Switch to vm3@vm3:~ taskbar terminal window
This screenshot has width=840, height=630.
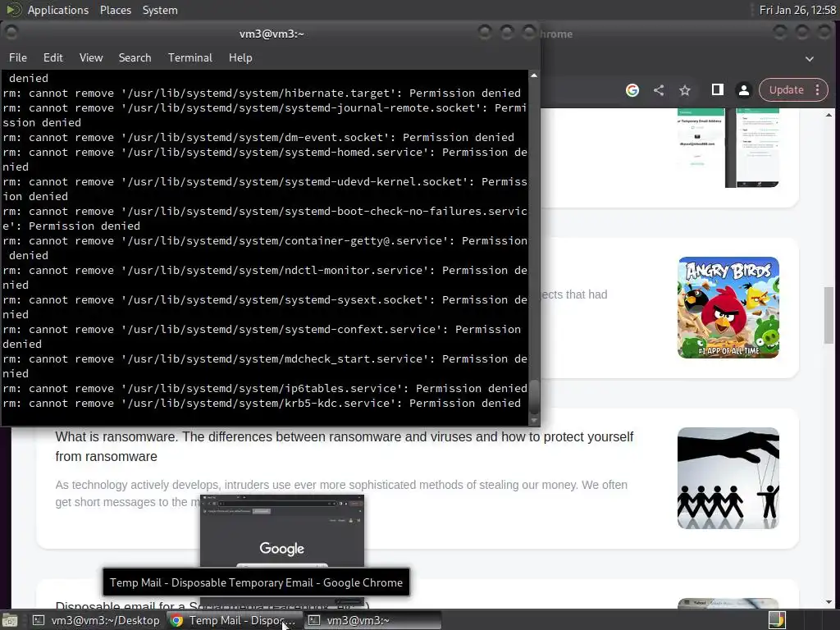coord(373,620)
